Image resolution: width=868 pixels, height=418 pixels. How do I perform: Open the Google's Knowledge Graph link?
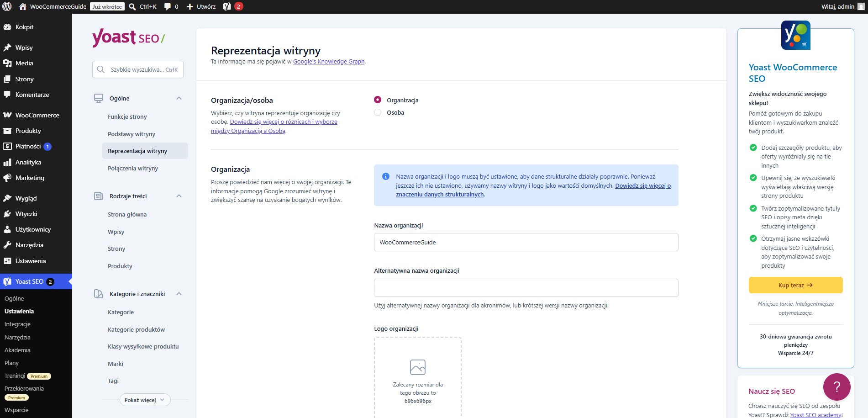[x=329, y=62]
